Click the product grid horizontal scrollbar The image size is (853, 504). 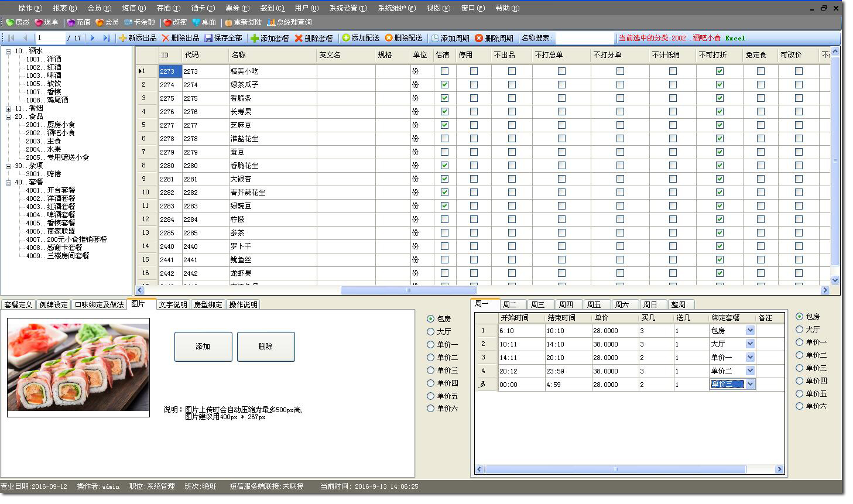pos(408,290)
